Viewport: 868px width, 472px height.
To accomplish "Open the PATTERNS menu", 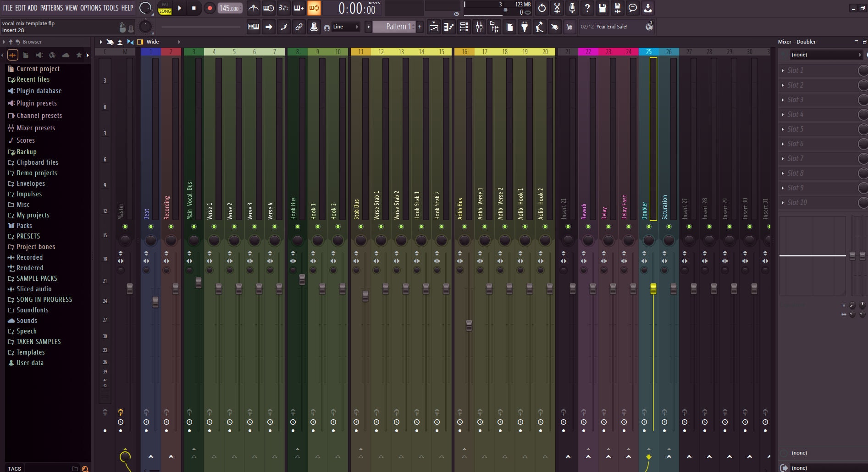I will pos(52,8).
